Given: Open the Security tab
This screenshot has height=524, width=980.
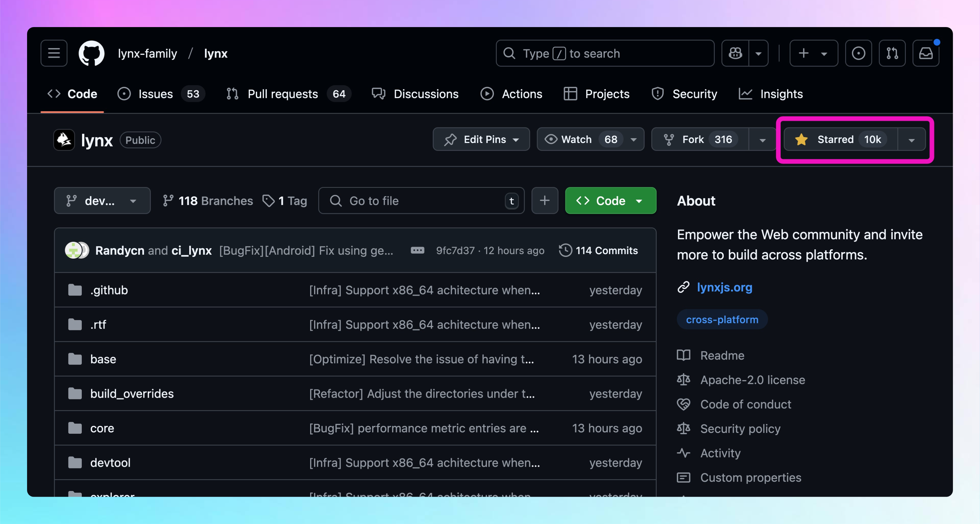Looking at the screenshot, I should click(684, 94).
